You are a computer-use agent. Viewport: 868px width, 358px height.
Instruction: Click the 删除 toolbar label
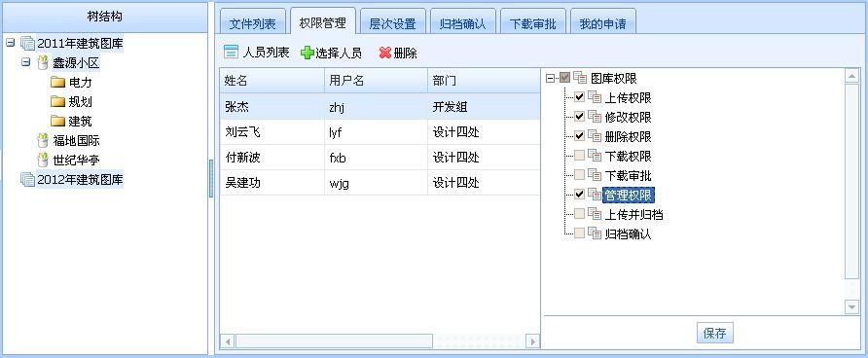coord(405,54)
